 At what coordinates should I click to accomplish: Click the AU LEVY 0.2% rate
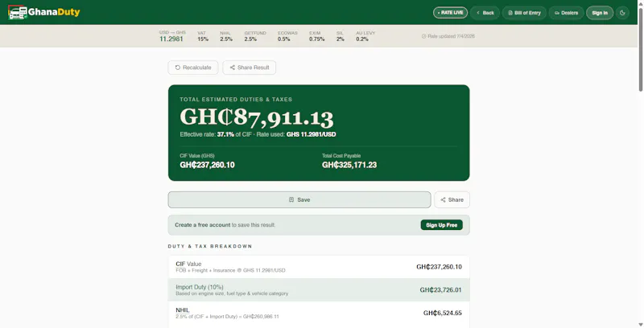coord(365,36)
